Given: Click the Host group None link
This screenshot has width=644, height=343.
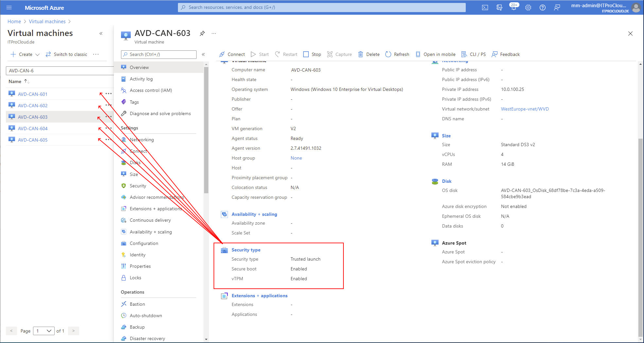Looking at the screenshot, I should tap(296, 158).
